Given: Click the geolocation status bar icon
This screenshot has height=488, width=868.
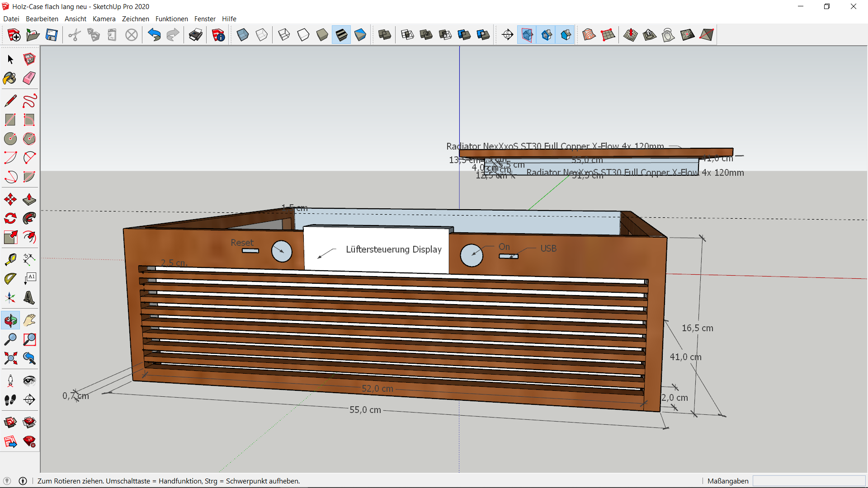Looking at the screenshot, I should click(7, 481).
